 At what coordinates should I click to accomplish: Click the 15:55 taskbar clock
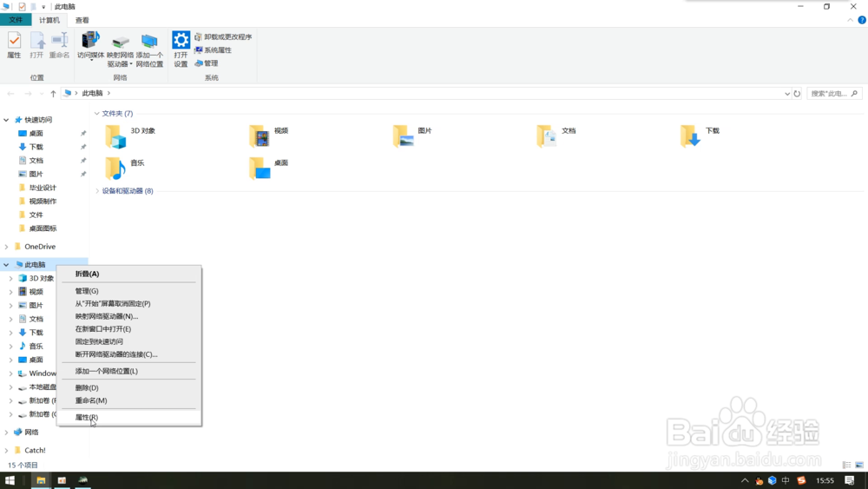coord(825,480)
